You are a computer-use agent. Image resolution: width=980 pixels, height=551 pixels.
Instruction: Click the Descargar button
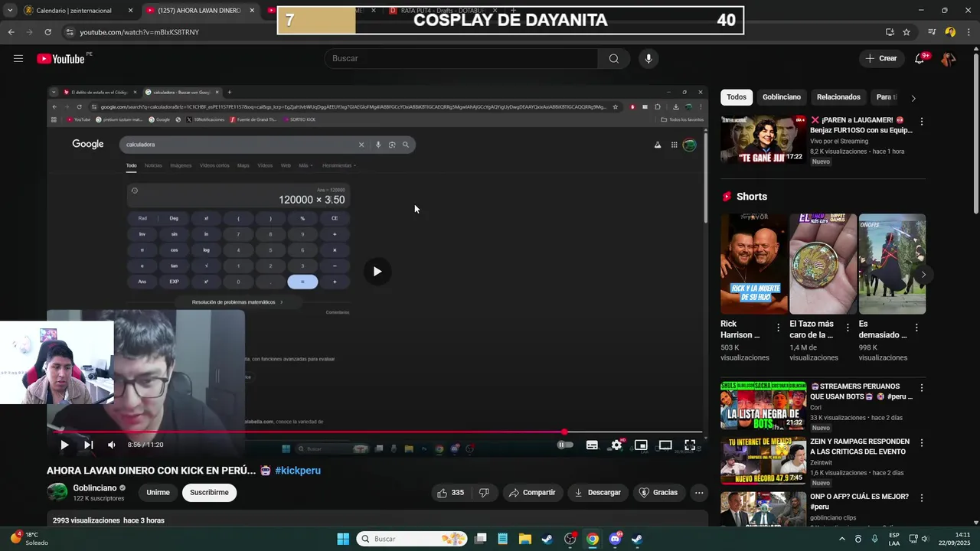coord(598,493)
